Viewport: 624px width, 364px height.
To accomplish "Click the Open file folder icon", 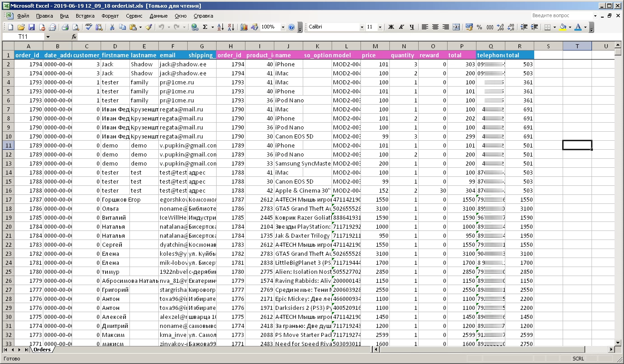I will tap(21, 27).
